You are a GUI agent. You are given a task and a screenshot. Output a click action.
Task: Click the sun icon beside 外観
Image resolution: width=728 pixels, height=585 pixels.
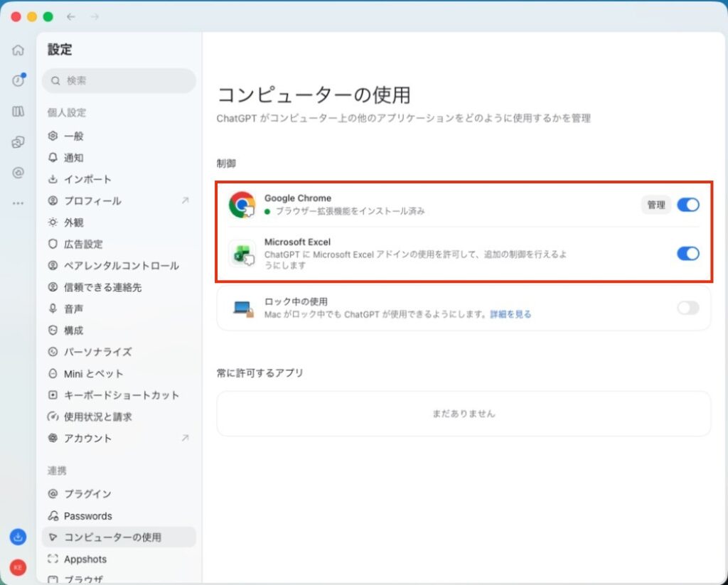click(x=53, y=222)
